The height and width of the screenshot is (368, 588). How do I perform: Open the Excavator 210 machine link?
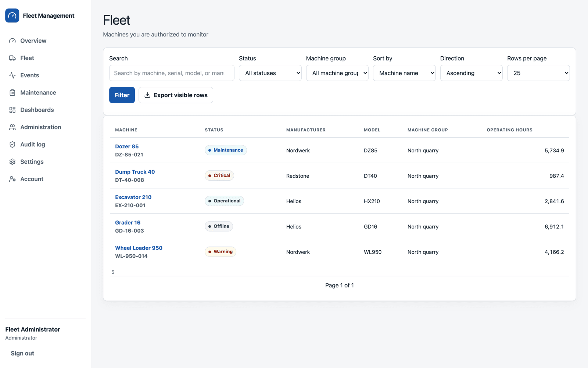(133, 197)
